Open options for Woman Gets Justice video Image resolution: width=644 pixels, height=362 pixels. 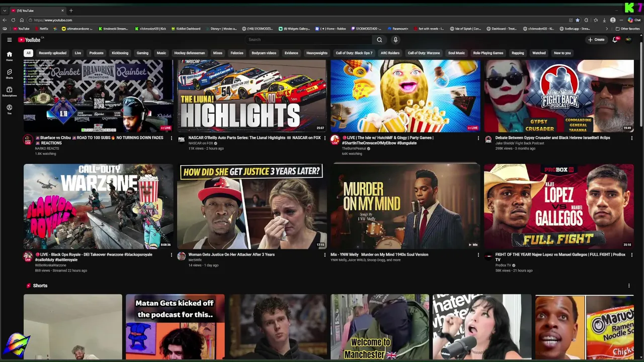point(325,255)
